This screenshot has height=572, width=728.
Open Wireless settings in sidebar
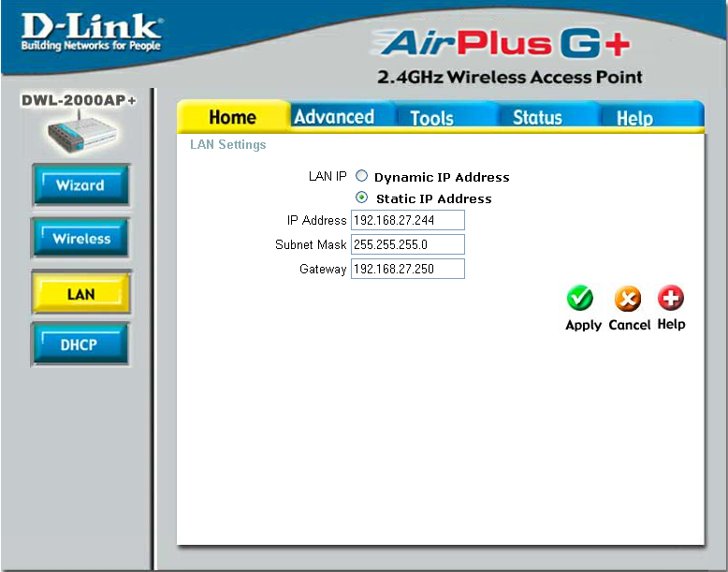click(x=80, y=239)
